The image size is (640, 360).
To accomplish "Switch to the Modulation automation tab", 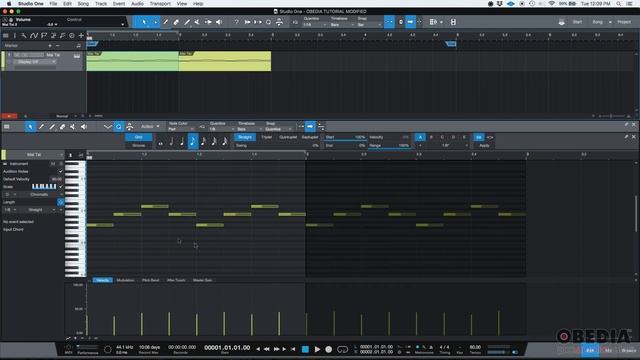I will click(125, 280).
